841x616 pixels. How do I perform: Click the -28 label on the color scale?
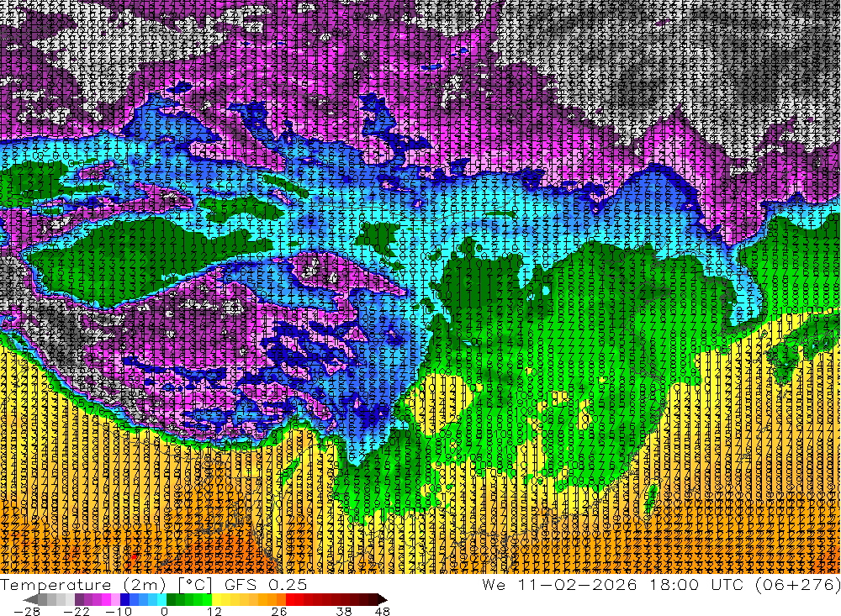point(27,611)
